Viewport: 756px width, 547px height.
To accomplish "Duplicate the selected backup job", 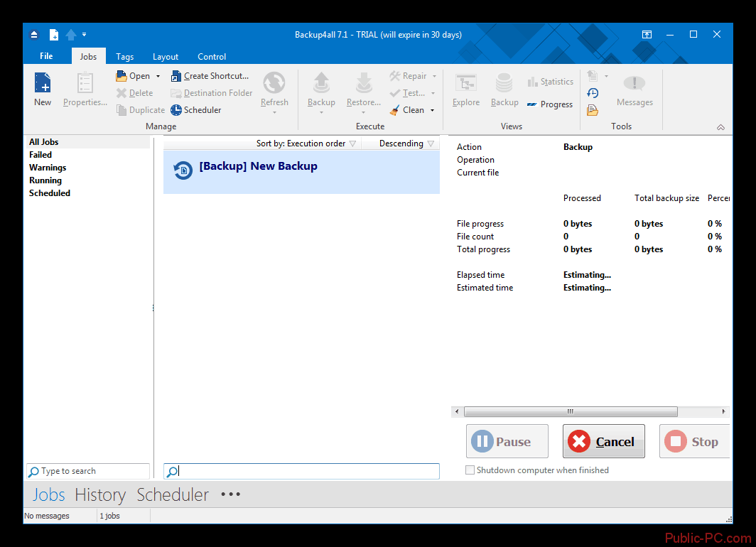I will click(x=141, y=110).
